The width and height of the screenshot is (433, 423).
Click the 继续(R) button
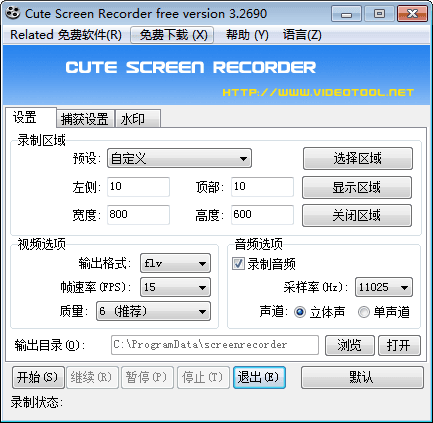pos(92,377)
